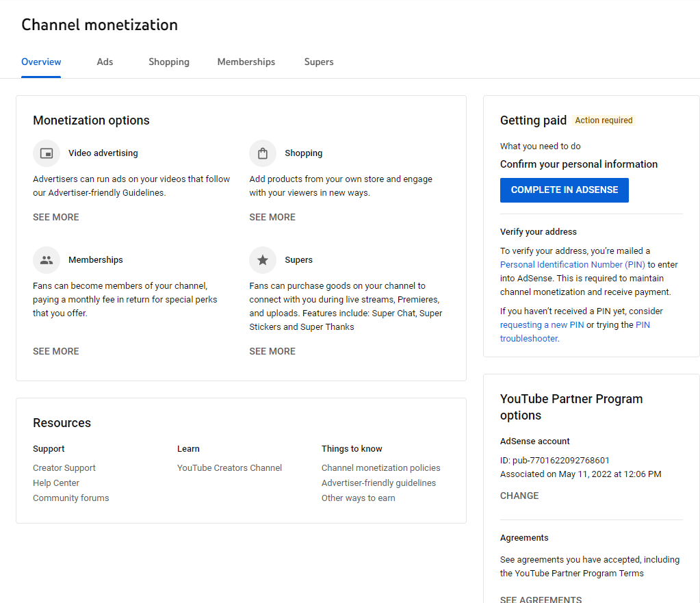This screenshot has height=603, width=700.
Task: Click the Monetization options heading
Action: [91, 120]
